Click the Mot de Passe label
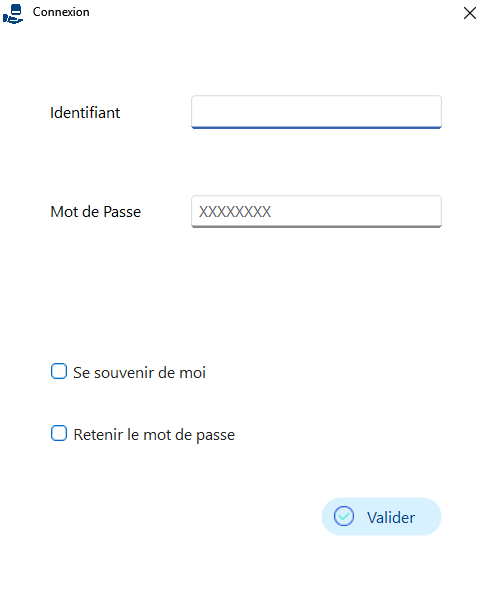 96,212
